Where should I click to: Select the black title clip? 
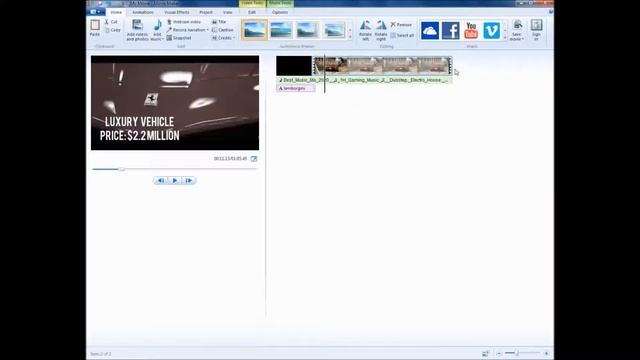(294, 66)
